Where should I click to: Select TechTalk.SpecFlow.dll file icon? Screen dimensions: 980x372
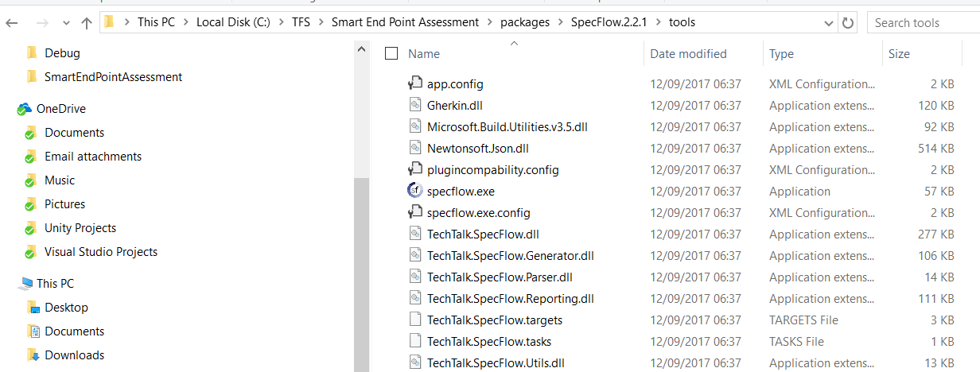(x=414, y=233)
